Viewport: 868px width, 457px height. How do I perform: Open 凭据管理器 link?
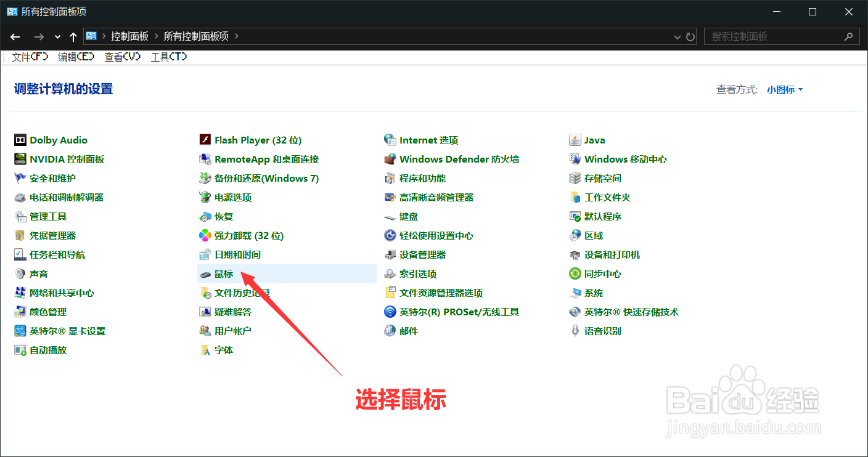pos(52,235)
